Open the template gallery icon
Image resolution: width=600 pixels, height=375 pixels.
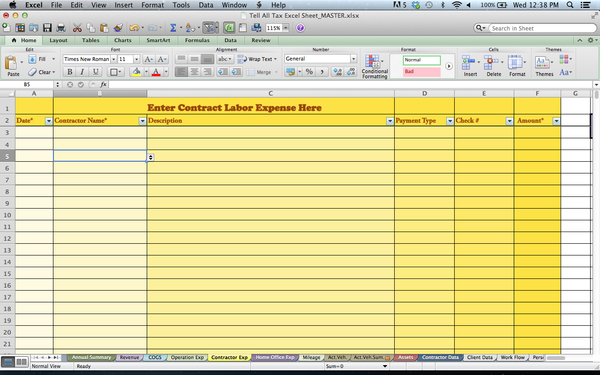point(20,28)
